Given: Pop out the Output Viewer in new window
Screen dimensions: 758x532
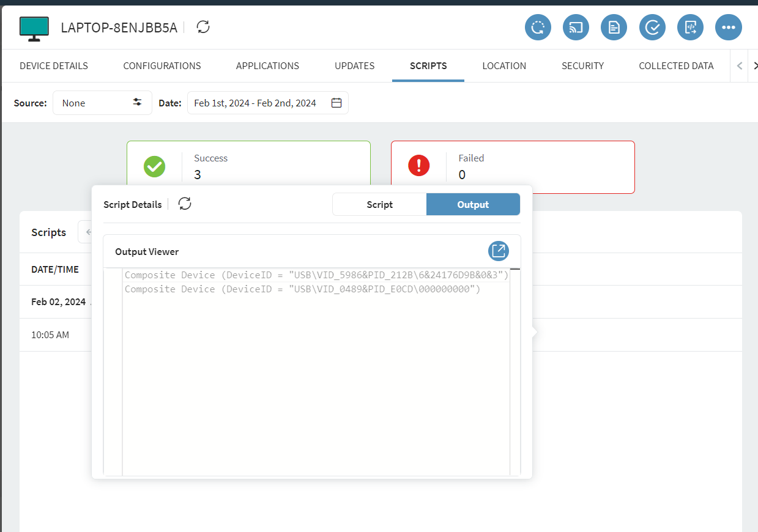Looking at the screenshot, I should 499,251.
